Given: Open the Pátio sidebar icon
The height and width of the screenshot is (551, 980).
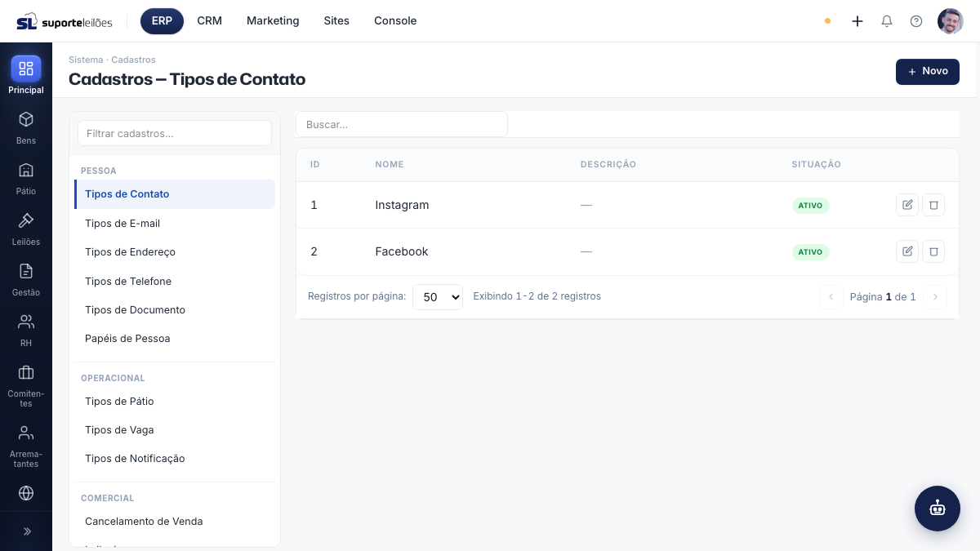Looking at the screenshot, I should (x=26, y=170).
